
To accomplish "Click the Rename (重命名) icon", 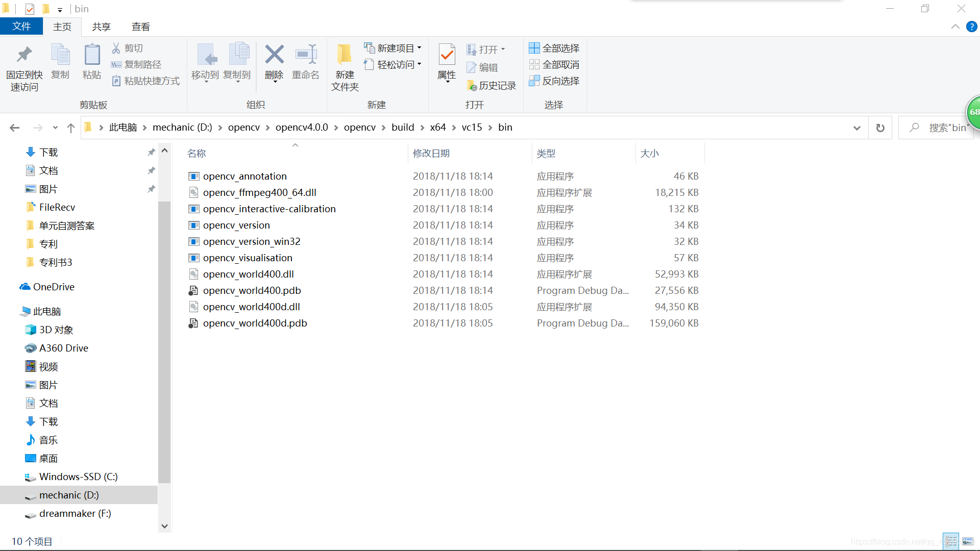I will click(306, 54).
